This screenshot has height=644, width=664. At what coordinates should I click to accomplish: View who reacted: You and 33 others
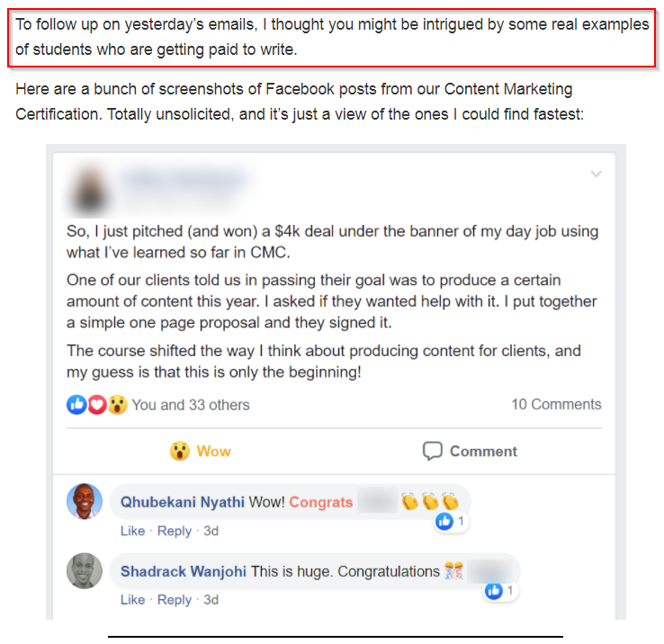click(x=191, y=406)
